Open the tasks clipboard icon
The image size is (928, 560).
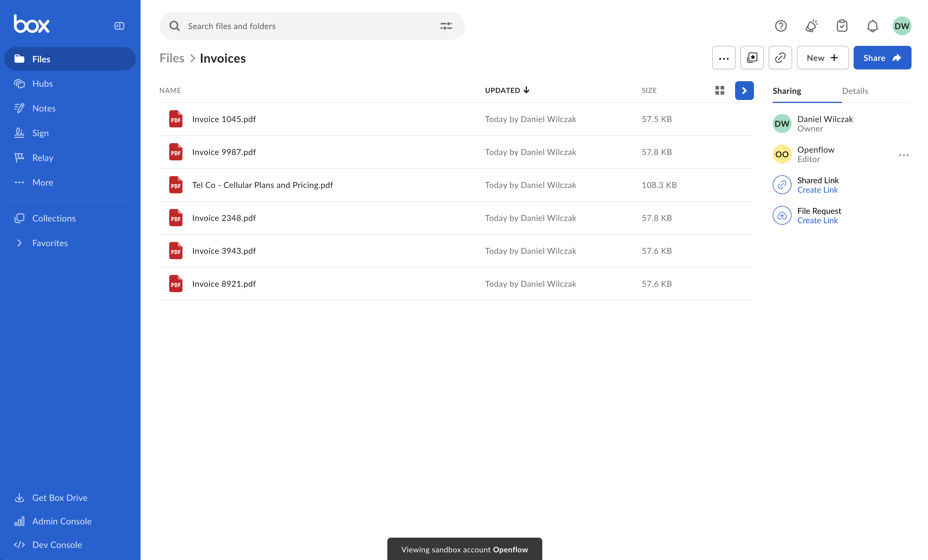click(842, 26)
